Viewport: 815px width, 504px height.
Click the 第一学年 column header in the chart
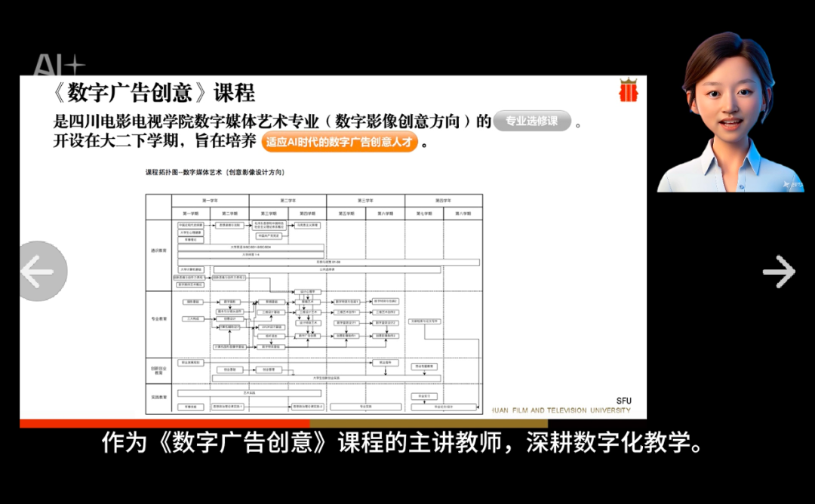pyautogui.click(x=210, y=201)
